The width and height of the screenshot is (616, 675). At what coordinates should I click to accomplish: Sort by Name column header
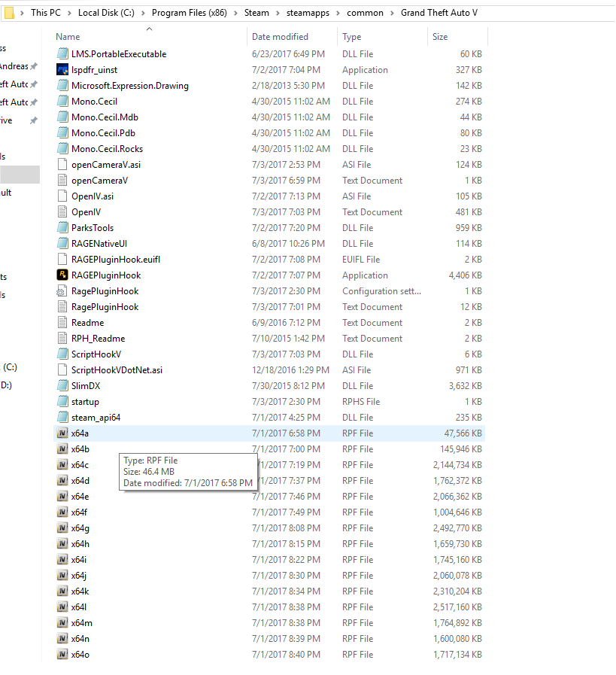68,37
